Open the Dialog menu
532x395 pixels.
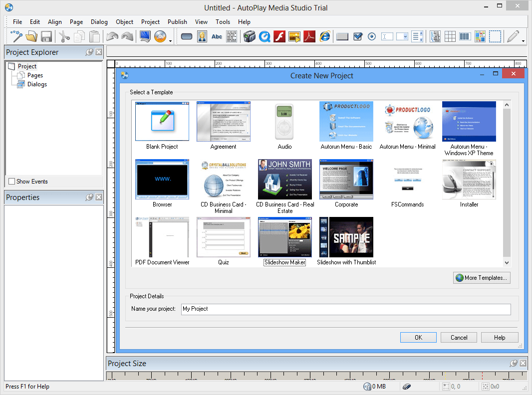(99, 21)
